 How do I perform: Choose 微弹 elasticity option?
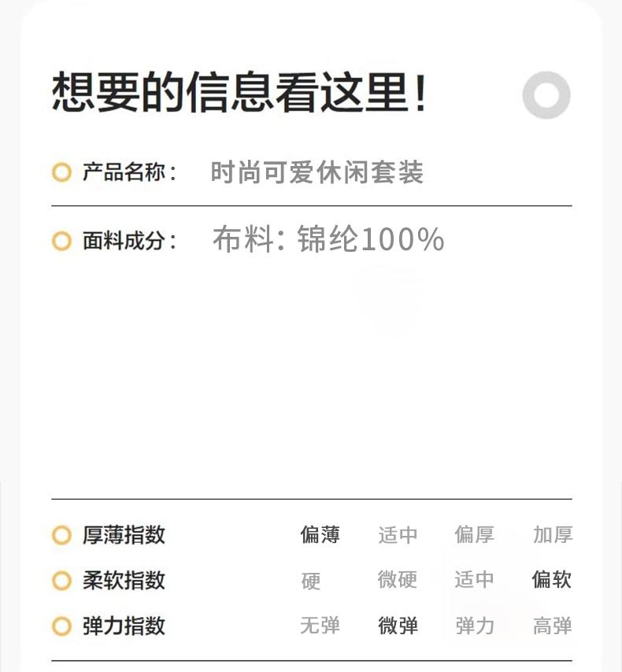[398, 626]
